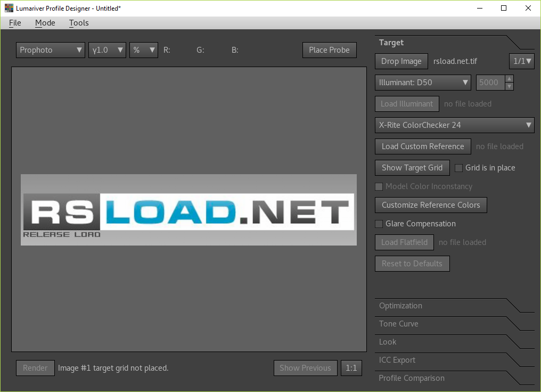The height and width of the screenshot is (392, 541).
Task: Select the Target panel header
Action: tap(454, 43)
